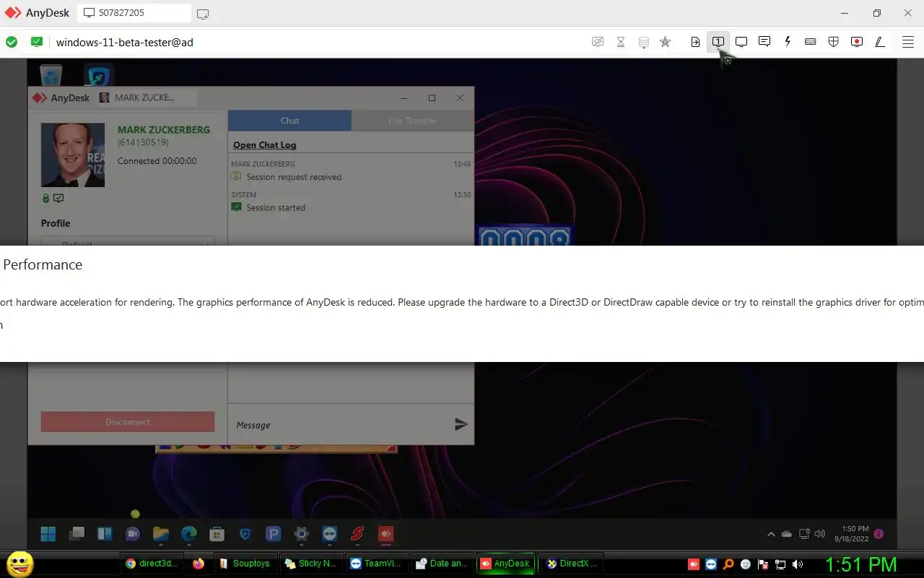Viewport: 924px width, 578px height.
Task: Switch to Date an... taskbar button
Action: [443, 564]
